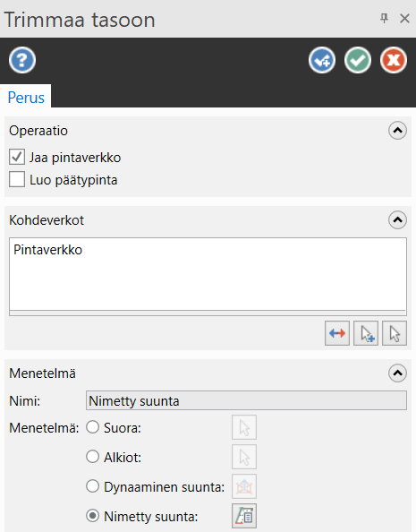Screen dimensions: 416x532
Task: Click the select cursor icon under Kohdeverkot list
Action: pos(395,333)
